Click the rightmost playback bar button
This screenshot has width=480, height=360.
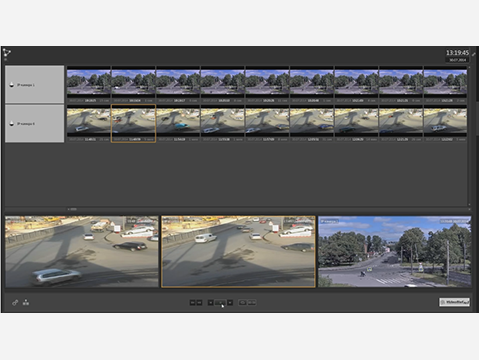252,303
